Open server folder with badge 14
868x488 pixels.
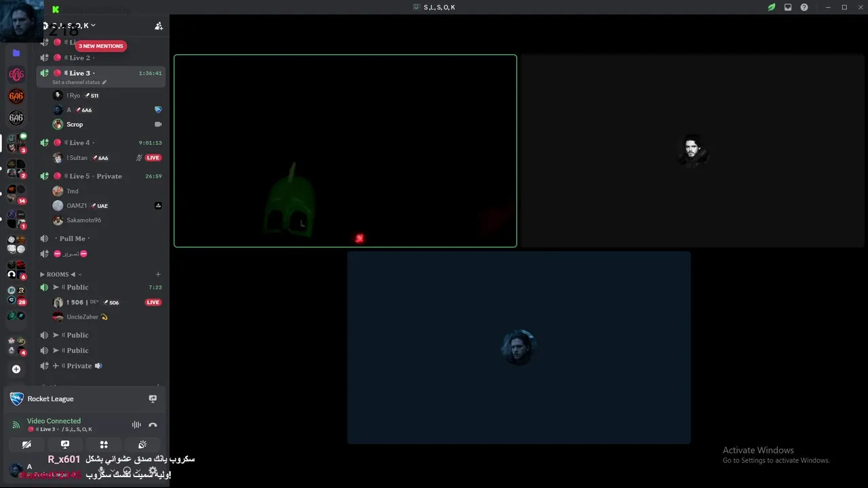click(16, 194)
